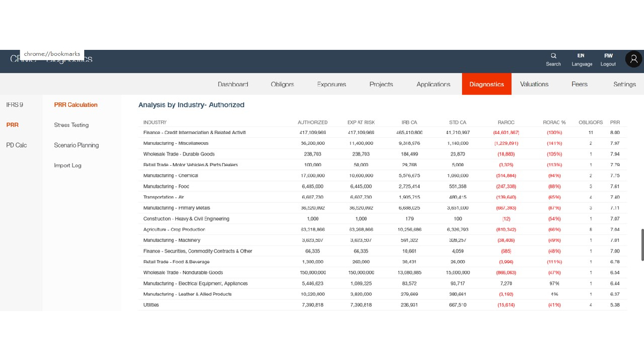This screenshot has width=644, height=362.
Task: Select the Exposures tab
Action: (x=331, y=84)
